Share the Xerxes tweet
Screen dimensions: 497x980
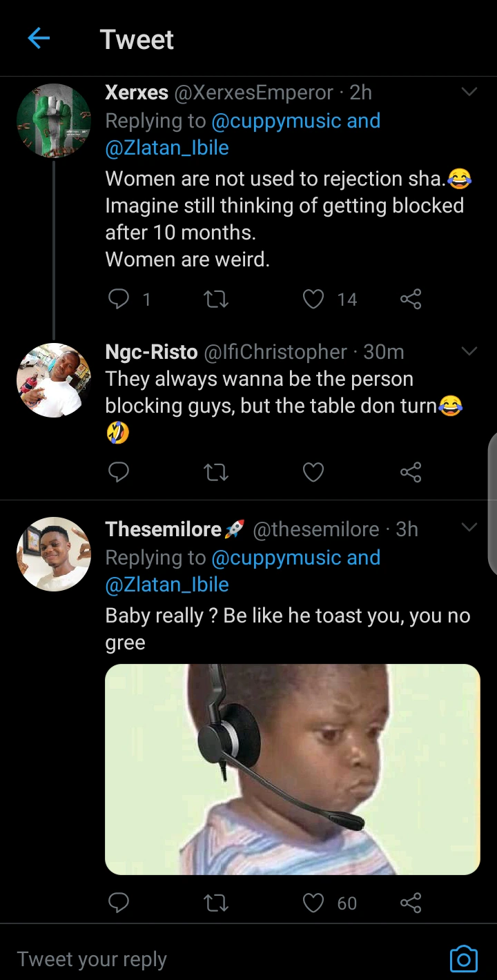tap(411, 299)
